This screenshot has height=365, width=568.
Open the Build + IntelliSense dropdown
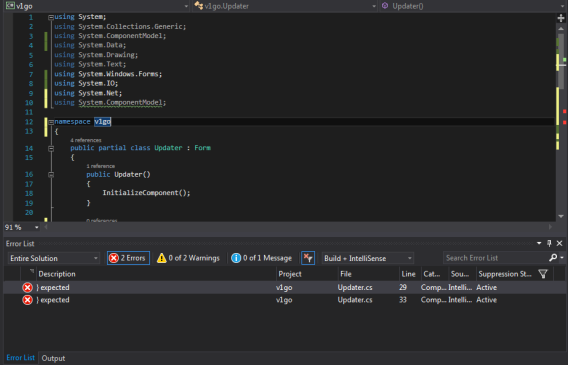(x=368, y=258)
